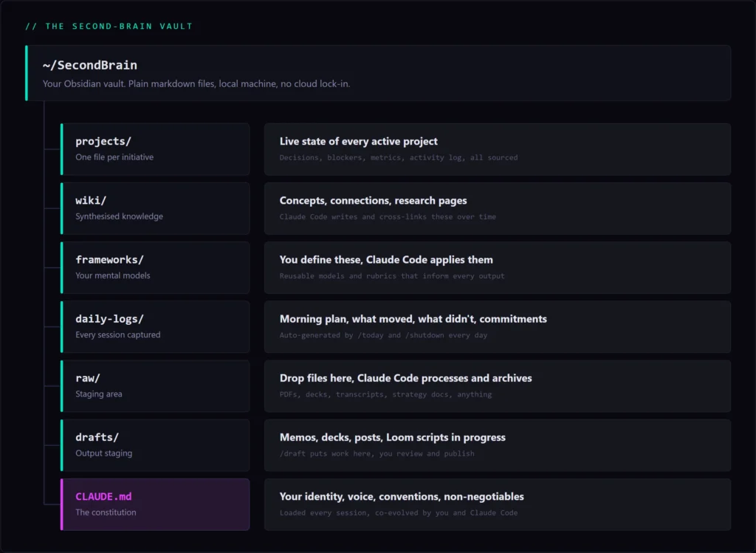Image resolution: width=756 pixels, height=553 pixels.
Task: Click the 'Morning plan, what moved' description panel
Action: (498, 327)
